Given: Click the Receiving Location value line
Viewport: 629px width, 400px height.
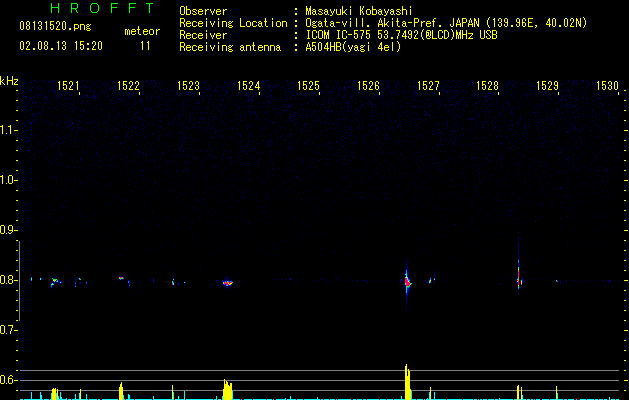Looking at the screenshot, I should click(446, 23).
